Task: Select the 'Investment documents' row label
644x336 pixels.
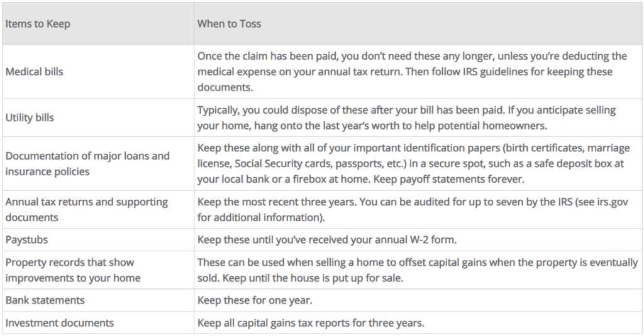Action: [x=60, y=323]
